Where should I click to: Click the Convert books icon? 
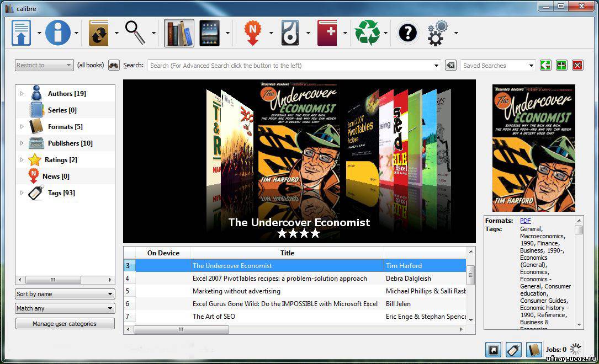(x=99, y=33)
